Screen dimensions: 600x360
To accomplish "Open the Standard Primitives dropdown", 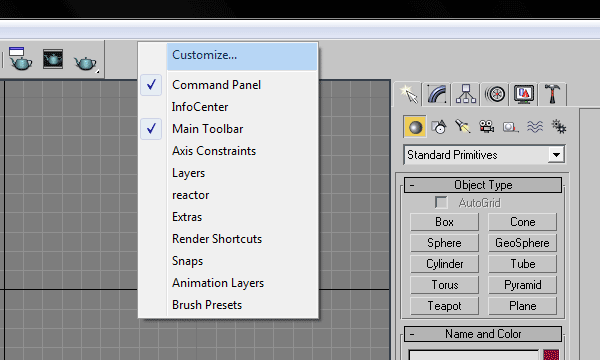I will [484, 155].
